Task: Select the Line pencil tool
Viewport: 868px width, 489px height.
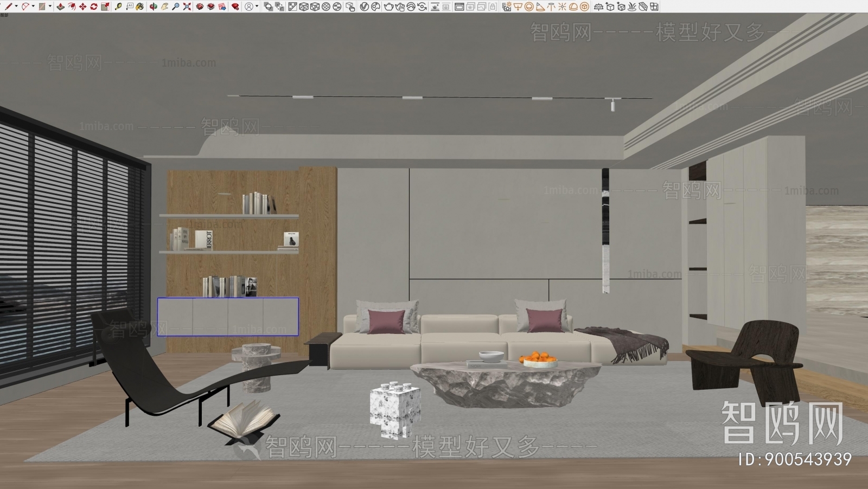Action: (9, 7)
